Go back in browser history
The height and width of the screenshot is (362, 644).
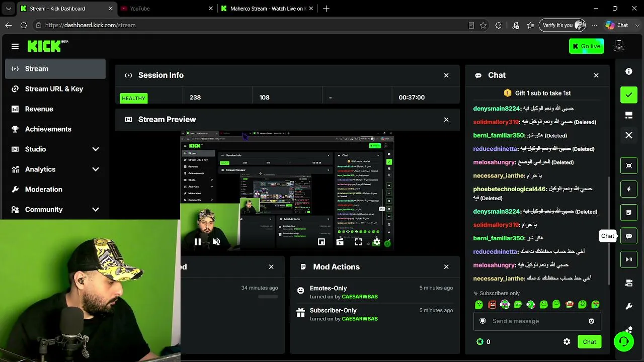[9, 25]
